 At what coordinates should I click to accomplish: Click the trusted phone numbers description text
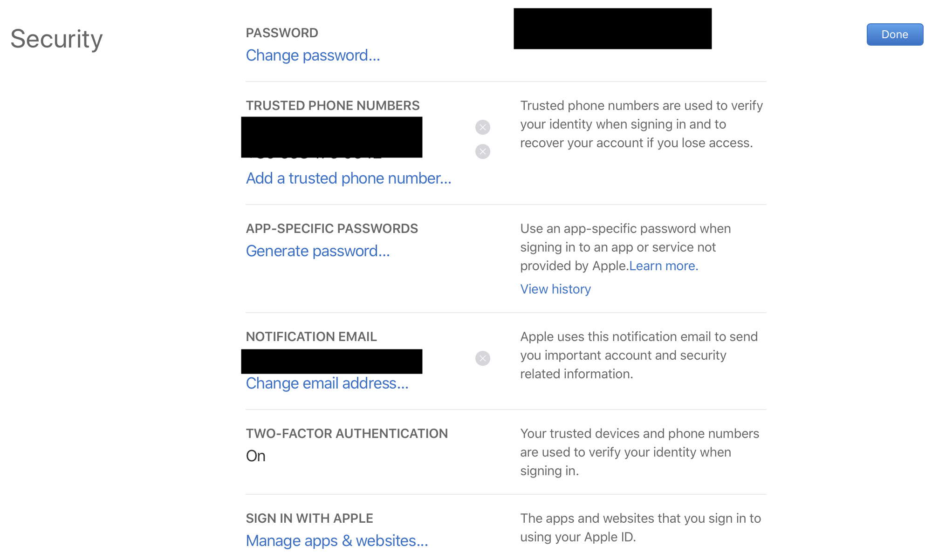pyautogui.click(x=641, y=124)
